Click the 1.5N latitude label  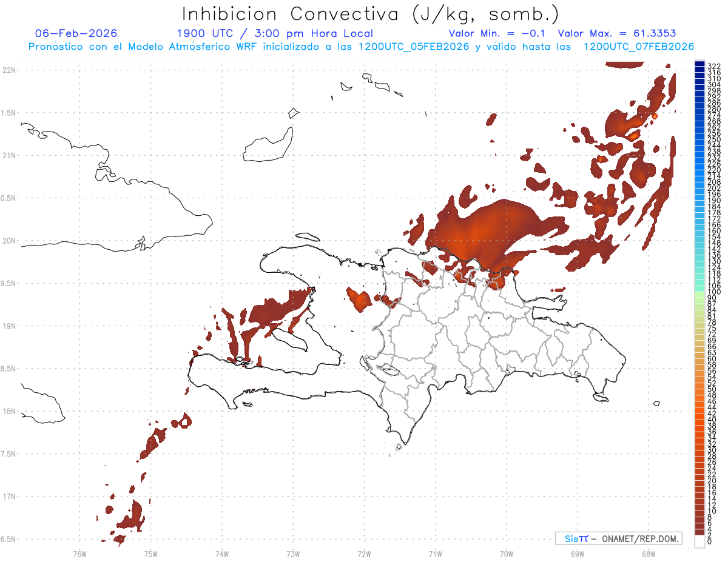pyautogui.click(x=8, y=113)
